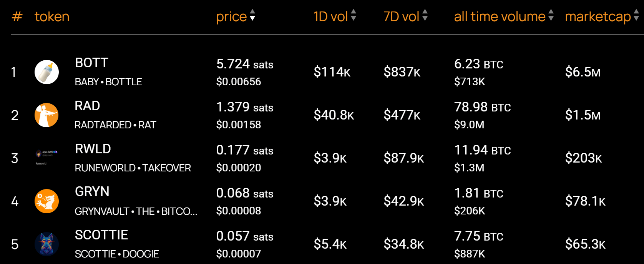The image size is (644, 264).
Task: Click the all time volume header text
Action: (500, 17)
